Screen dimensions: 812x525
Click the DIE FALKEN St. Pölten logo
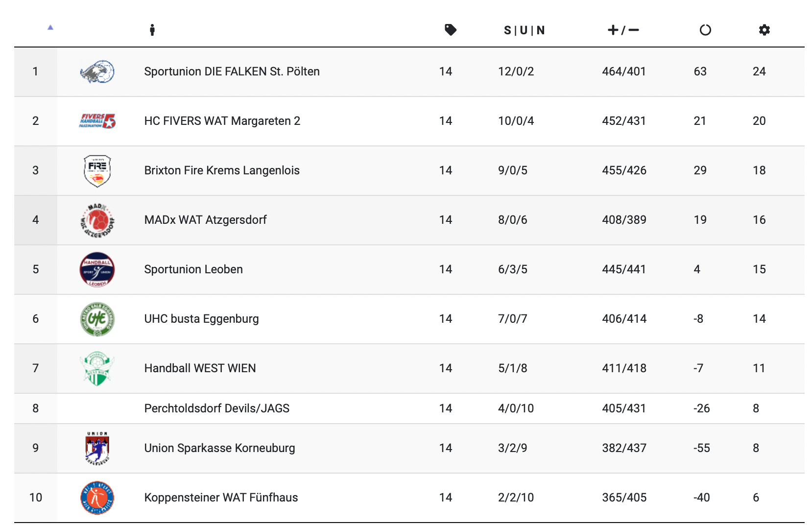(x=97, y=72)
